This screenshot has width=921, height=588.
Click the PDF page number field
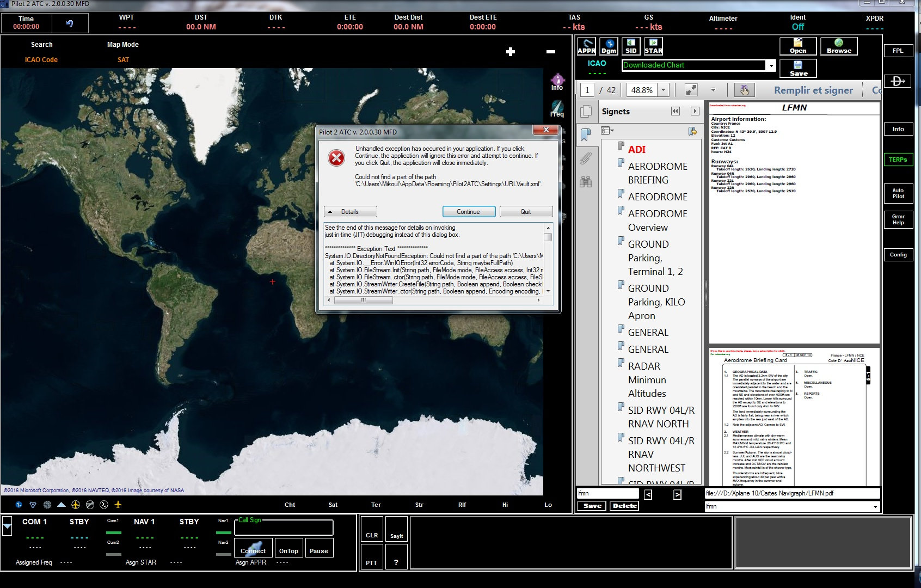point(587,90)
